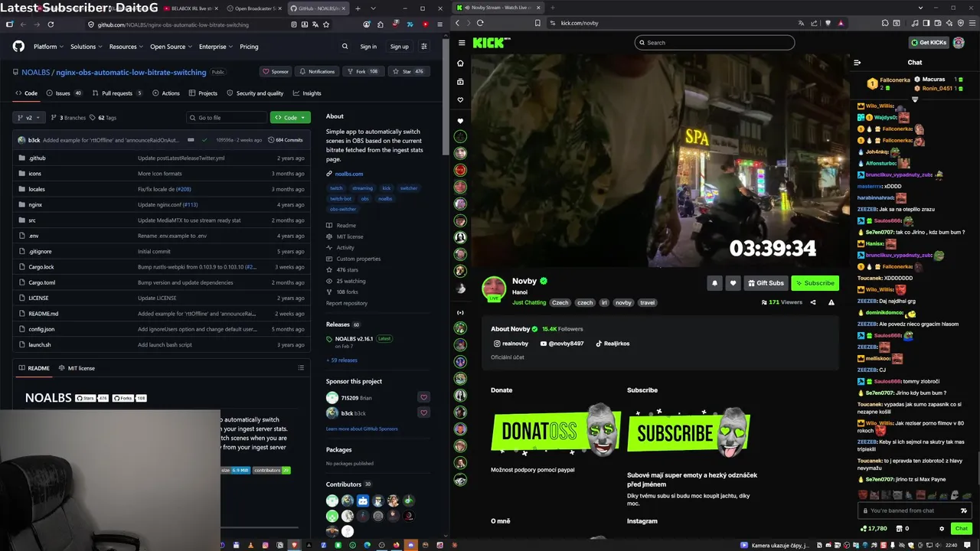Expand the chat leaderboard arrow
The image size is (980, 551).
(915, 99)
